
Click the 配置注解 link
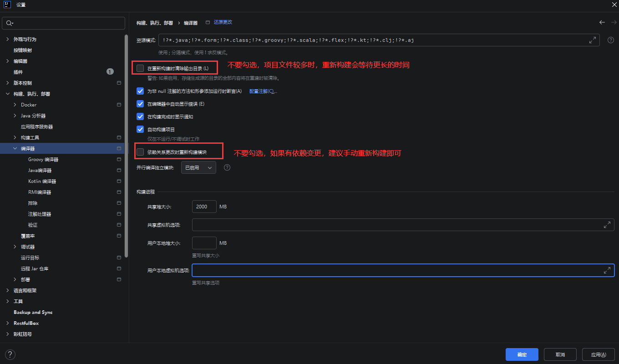coord(263,91)
